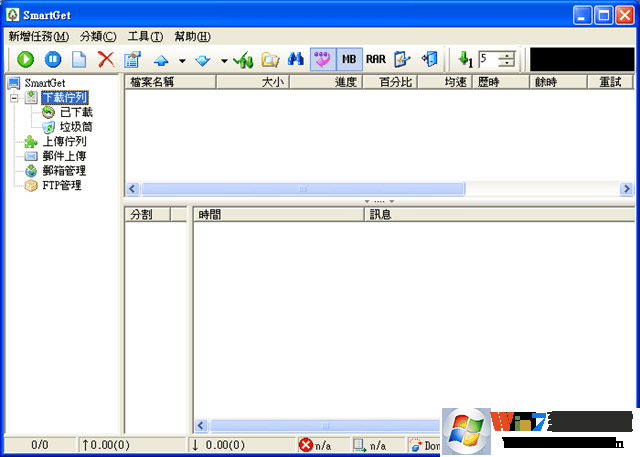Pause task with blue pause icon

(x=52, y=60)
